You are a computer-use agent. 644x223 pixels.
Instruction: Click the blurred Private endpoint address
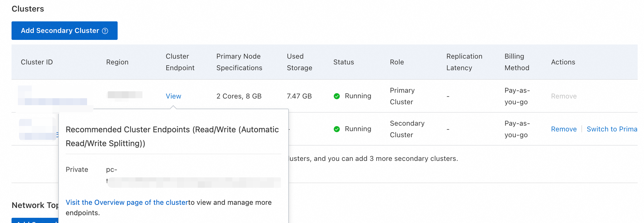pos(193,182)
